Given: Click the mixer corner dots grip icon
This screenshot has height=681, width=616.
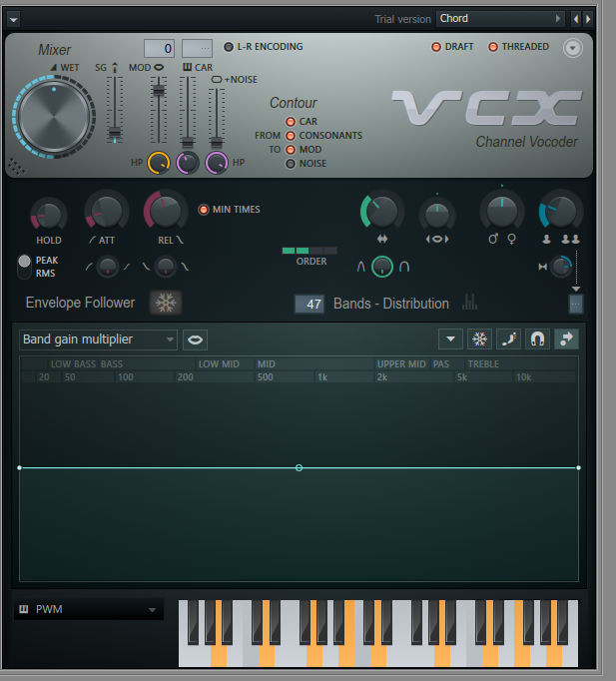Looking at the screenshot, I should (17, 166).
